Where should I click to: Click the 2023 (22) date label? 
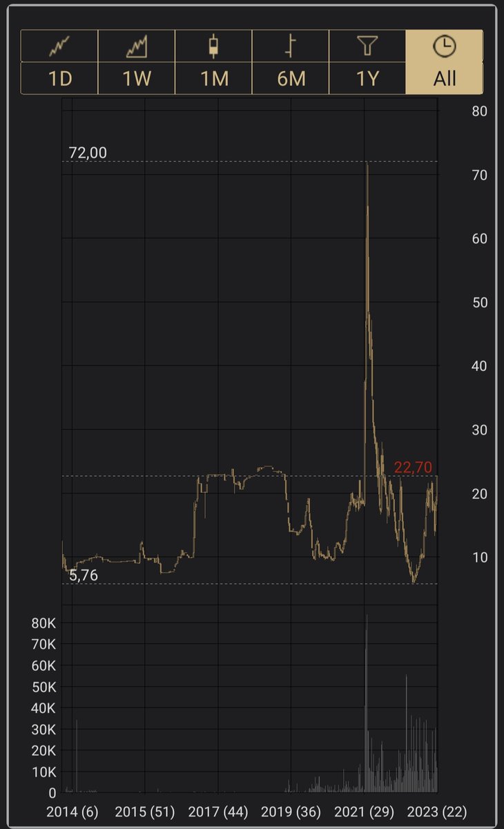pyautogui.click(x=437, y=811)
